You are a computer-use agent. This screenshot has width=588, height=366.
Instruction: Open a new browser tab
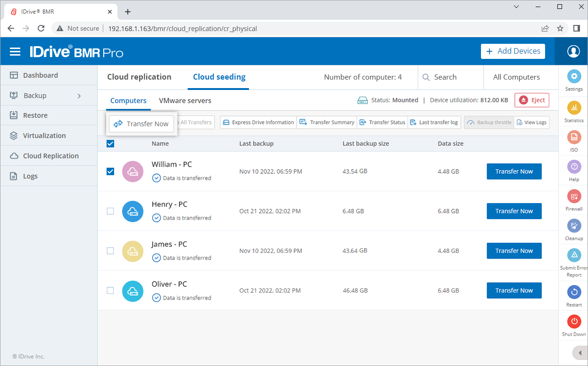pos(127,12)
